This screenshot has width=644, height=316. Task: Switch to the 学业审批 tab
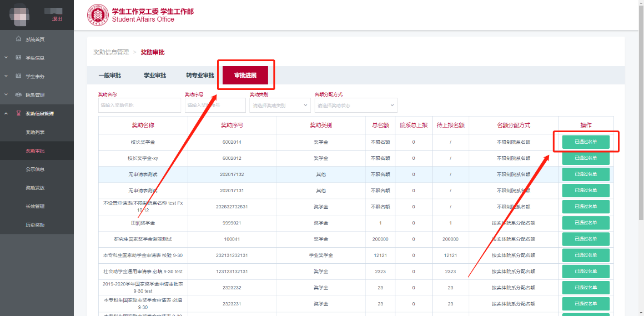tap(155, 76)
